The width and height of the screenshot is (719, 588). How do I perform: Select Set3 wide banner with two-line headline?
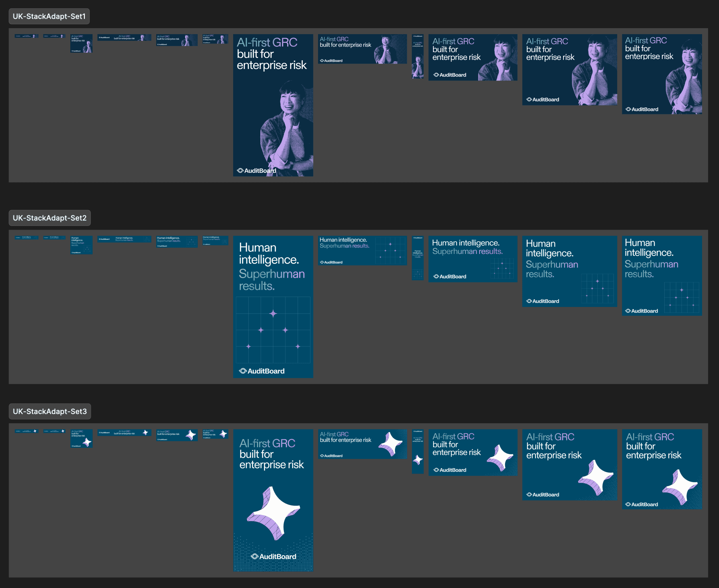click(x=362, y=444)
